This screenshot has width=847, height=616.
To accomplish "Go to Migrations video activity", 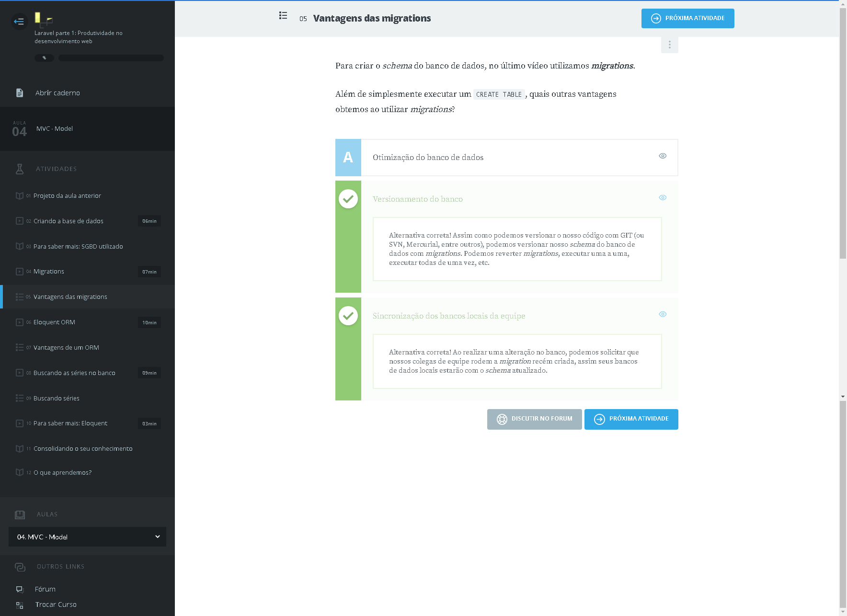I will [x=49, y=272].
